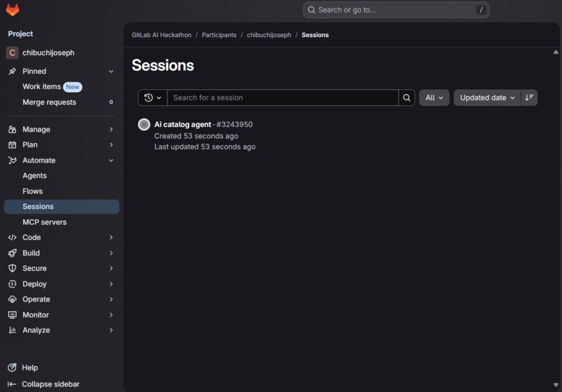This screenshot has height=392, width=562.
Task: Select Sessions in the sidebar
Action: [x=61, y=207]
